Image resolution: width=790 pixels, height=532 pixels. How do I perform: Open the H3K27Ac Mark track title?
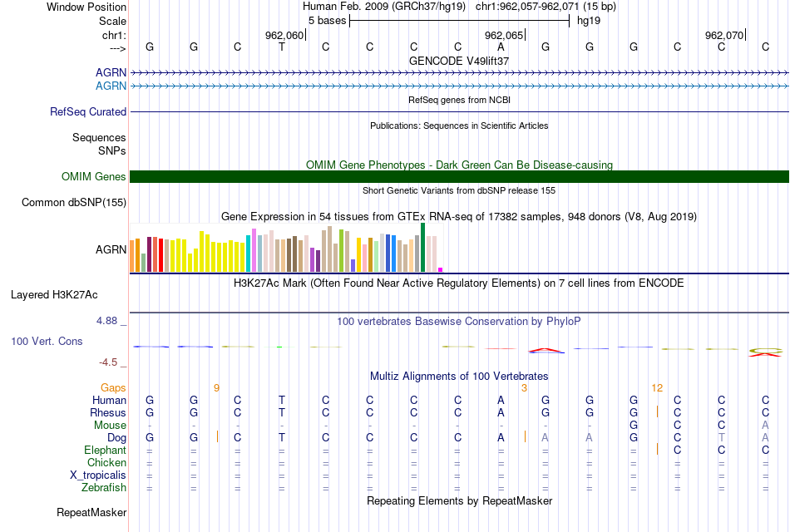click(459, 283)
